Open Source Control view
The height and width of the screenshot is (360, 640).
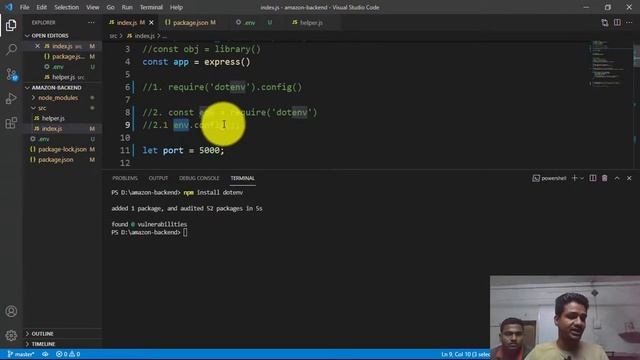11,74
